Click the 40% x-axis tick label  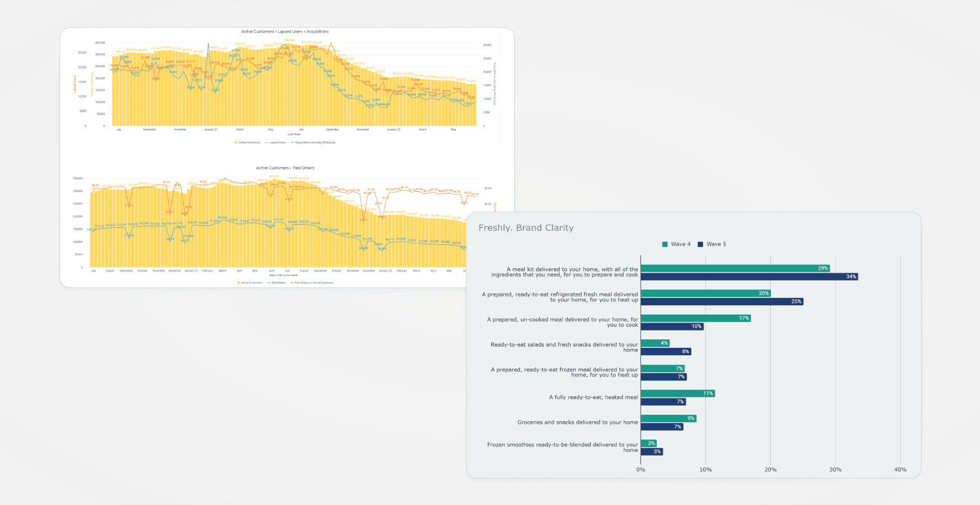(x=900, y=470)
